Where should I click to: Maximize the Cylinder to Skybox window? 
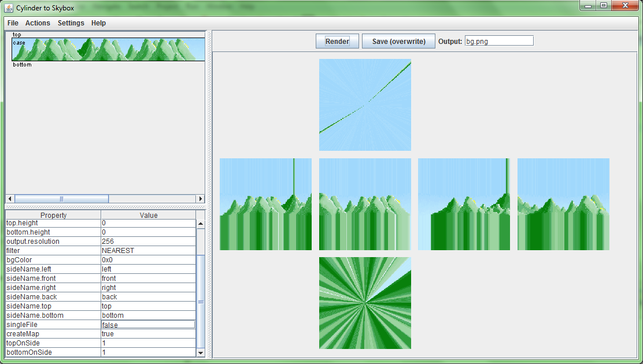pyautogui.click(x=604, y=5)
